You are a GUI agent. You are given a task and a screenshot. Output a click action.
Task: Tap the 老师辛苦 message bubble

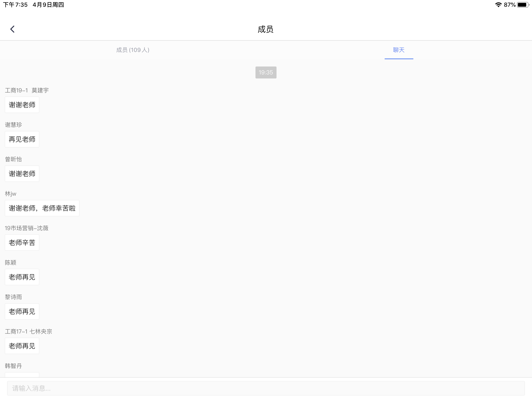tap(22, 242)
